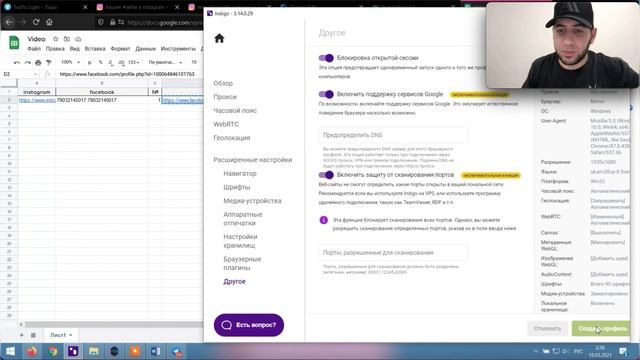Open the Вид menu in Sheets

75,49
